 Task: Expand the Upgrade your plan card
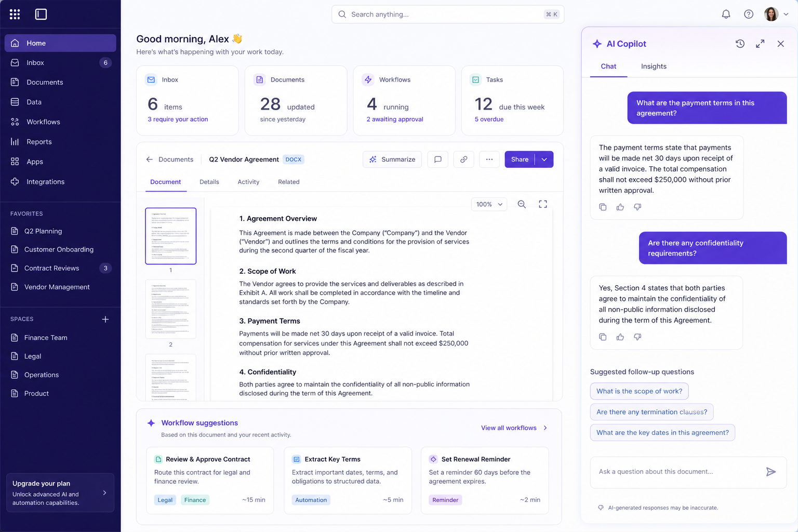pyautogui.click(x=60, y=493)
